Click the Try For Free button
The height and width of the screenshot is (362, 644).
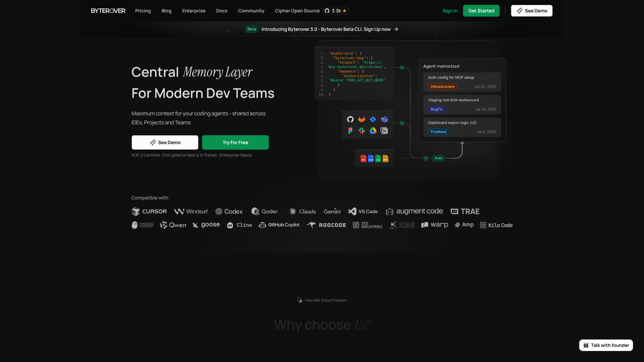[x=235, y=142]
